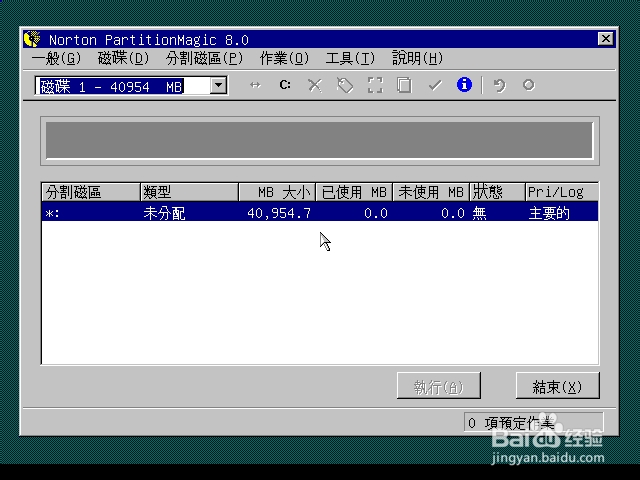This screenshot has height=480, width=640.
Task: Select the *: partition row entry
Action: tap(320, 213)
